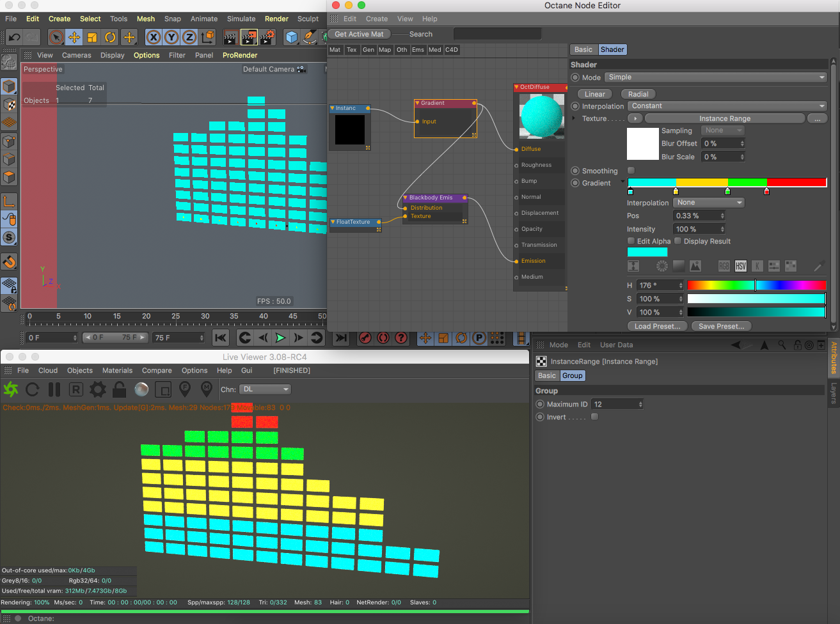Collapse the Gradient disclosure arrow
This screenshot has width=840, height=624.
[x=622, y=182]
